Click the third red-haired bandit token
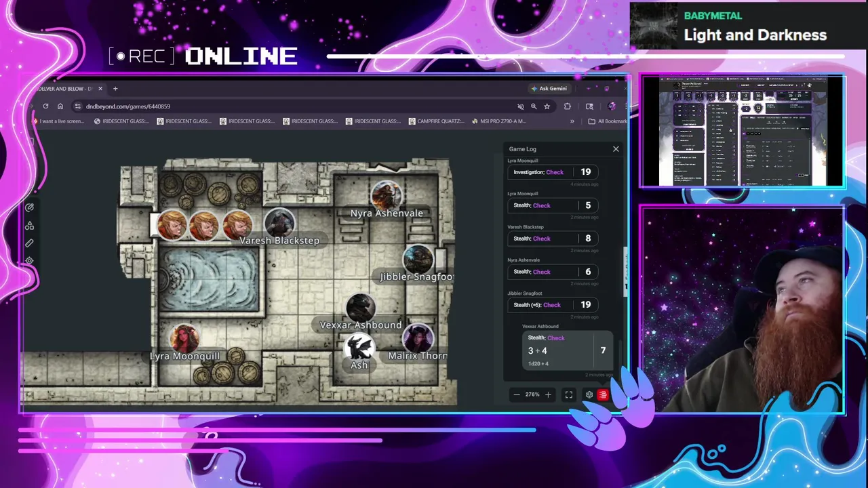 (x=237, y=226)
